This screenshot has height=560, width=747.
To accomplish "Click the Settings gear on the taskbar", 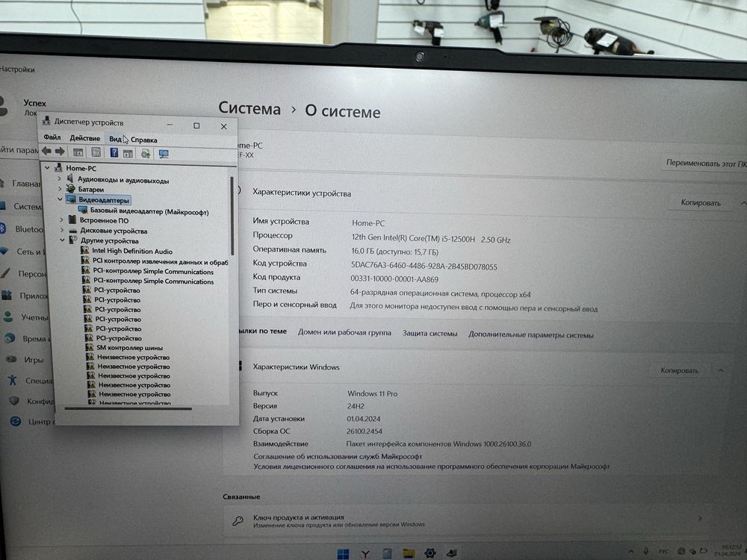I will 430,553.
